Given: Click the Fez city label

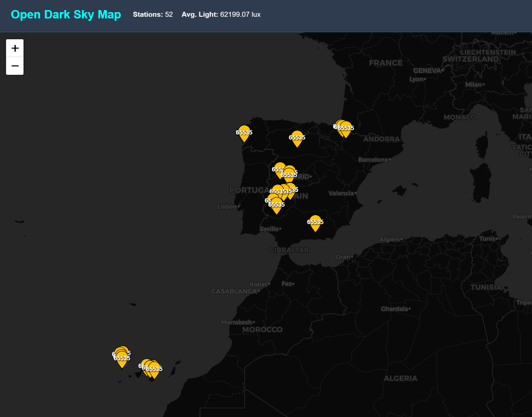Looking at the screenshot, I should pos(287,284).
